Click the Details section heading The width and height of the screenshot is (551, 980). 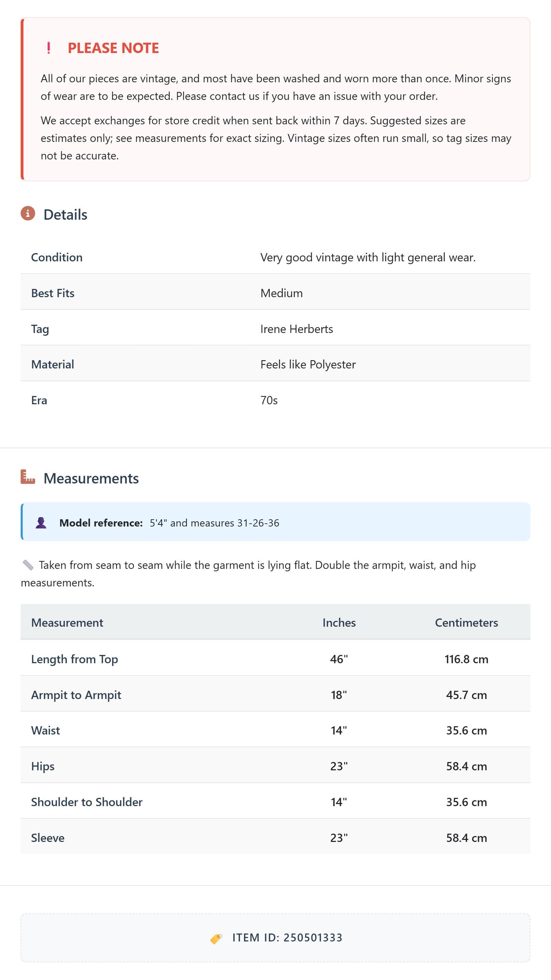(65, 215)
